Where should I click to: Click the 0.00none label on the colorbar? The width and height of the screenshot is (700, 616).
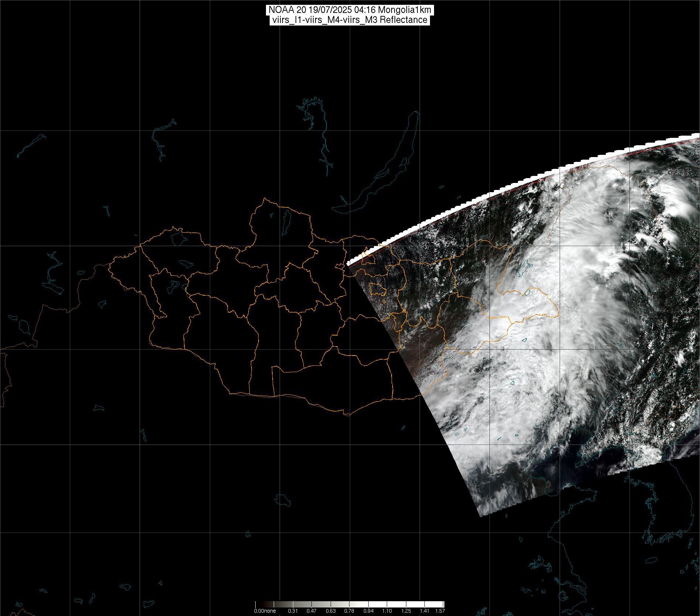(x=265, y=611)
